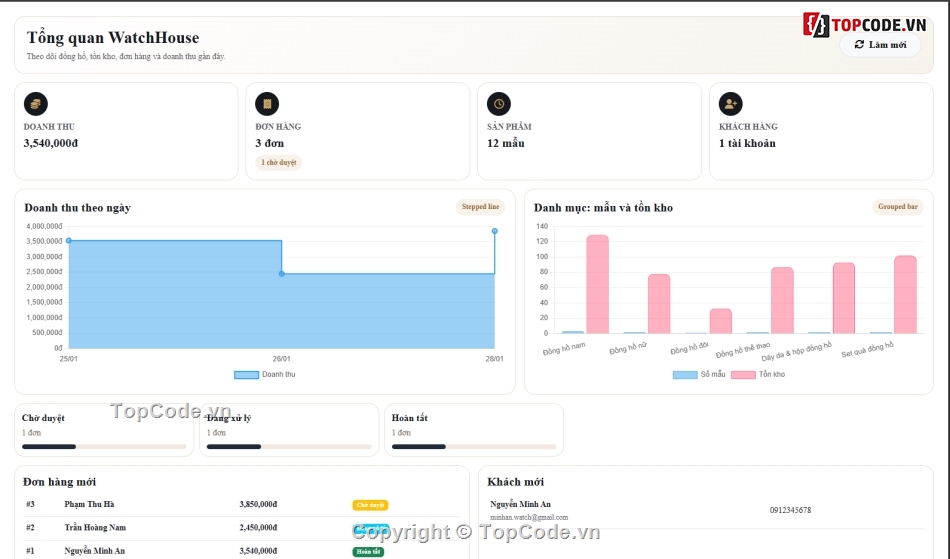Click the order amount 3,540,000đ of order #1
950x559 pixels.
258,551
